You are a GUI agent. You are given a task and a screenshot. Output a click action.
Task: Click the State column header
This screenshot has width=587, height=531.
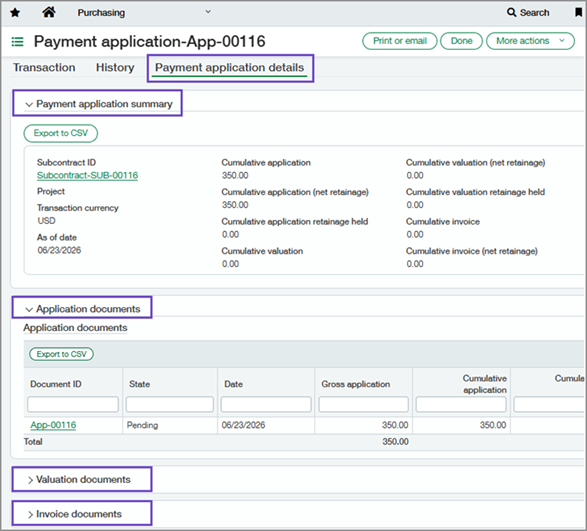(x=139, y=384)
